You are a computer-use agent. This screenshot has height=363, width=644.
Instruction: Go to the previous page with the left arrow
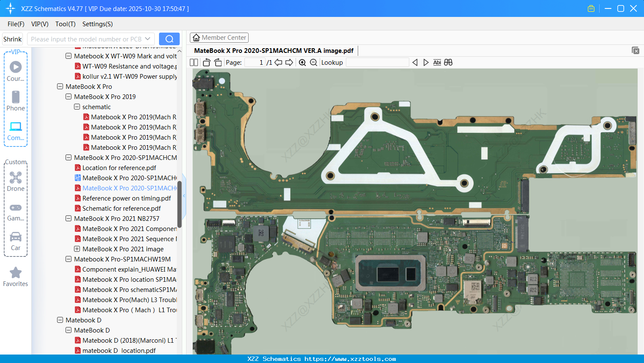[278, 63]
